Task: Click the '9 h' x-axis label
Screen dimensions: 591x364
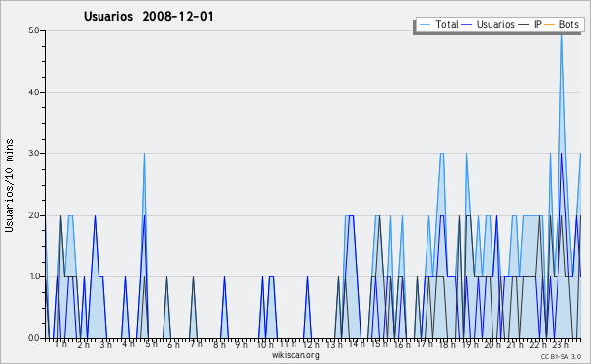Action: tap(241, 344)
